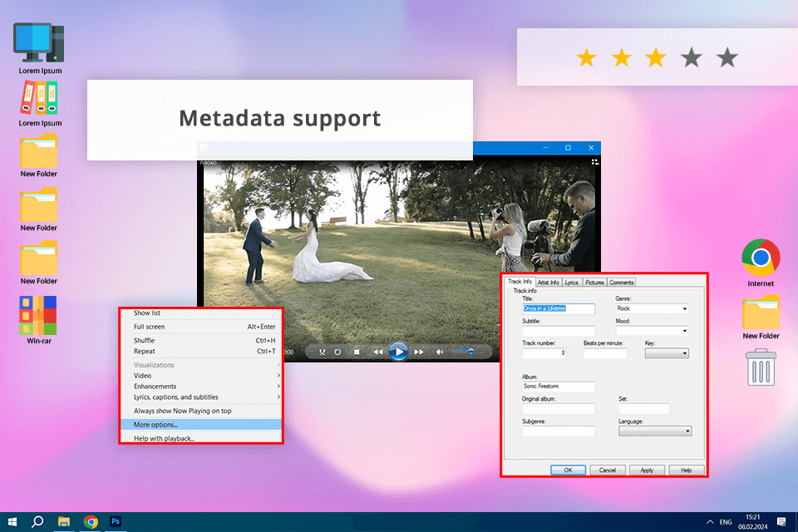Open the Recycle Bin icon
Image resolution: width=798 pixels, height=532 pixels.
761,367
